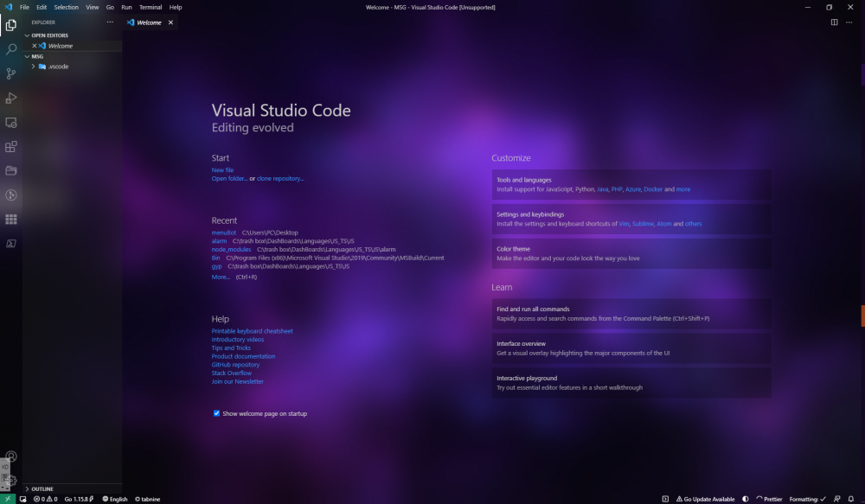This screenshot has height=504, width=865.
Task: Open the Terminal menu
Action: (151, 7)
